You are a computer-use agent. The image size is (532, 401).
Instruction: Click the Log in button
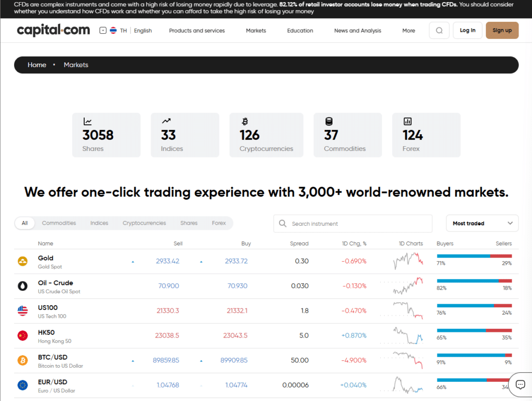point(468,30)
